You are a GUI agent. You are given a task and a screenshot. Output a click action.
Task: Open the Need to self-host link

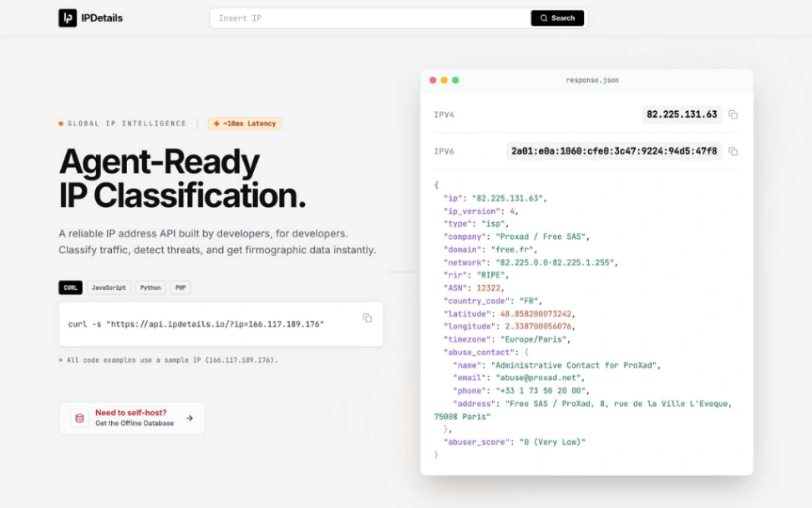click(x=132, y=418)
